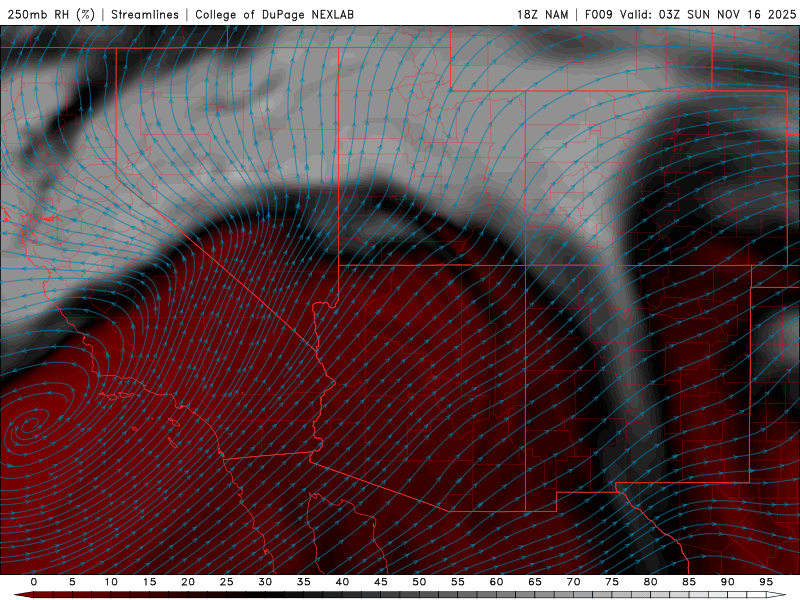Click the colorbar label "60"

pyautogui.click(x=496, y=582)
